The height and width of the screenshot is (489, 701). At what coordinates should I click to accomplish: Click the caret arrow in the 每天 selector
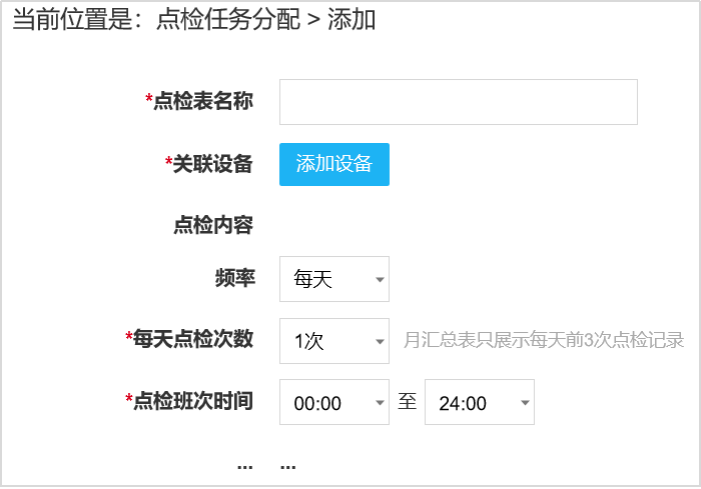pyautogui.click(x=379, y=281)
